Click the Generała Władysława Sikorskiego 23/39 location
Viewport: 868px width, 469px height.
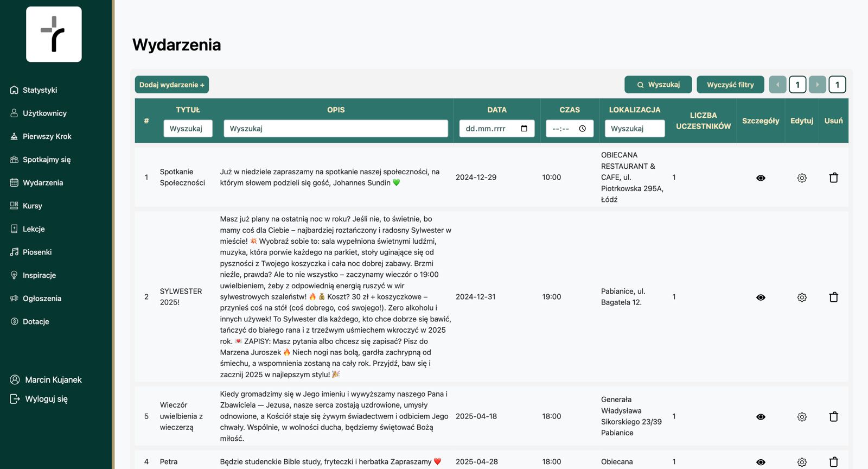click(x=631, y=416)
